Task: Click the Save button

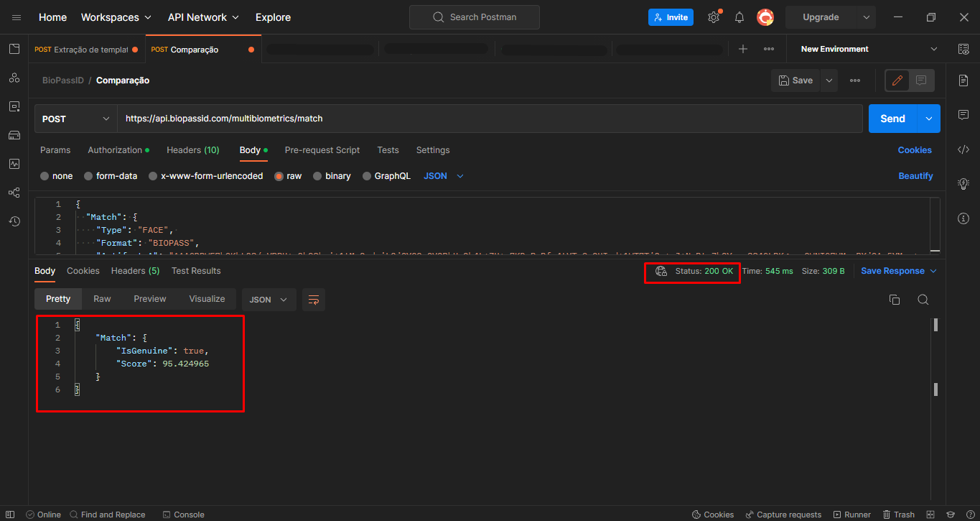Action: click(x=795, y=80)
